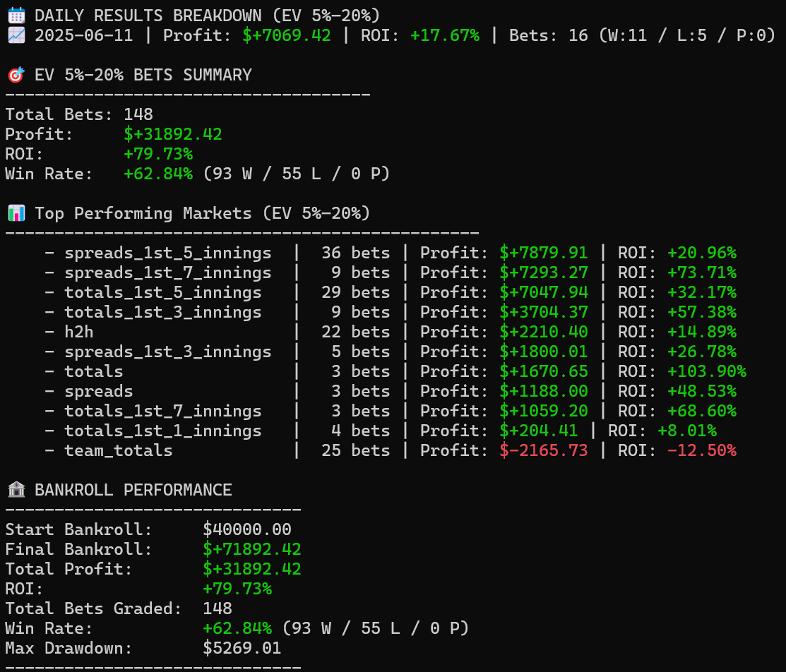Screen dimensions: 786x672
Task: Select ROI +8.01% value
Action: coord(687,431)
